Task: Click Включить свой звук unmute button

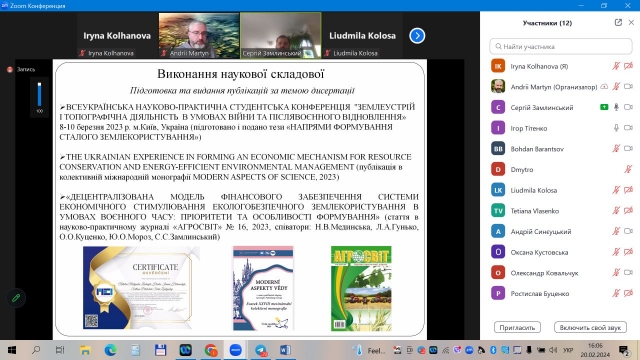Action: tap(590, 327)
